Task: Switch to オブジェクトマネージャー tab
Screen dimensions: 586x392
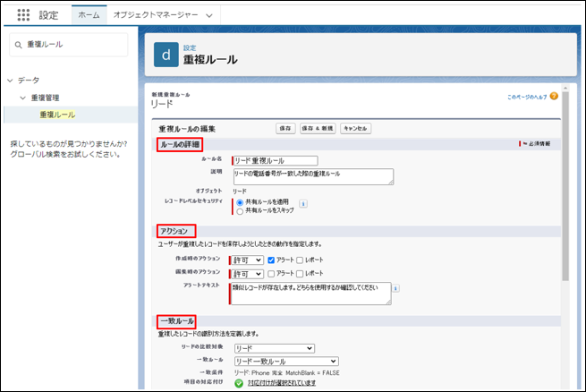Action: pos(156,15)
